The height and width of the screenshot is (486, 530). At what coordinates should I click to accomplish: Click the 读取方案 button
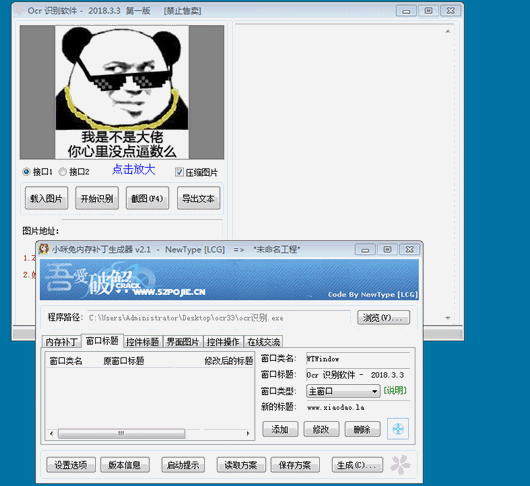(x=241, y=465)
